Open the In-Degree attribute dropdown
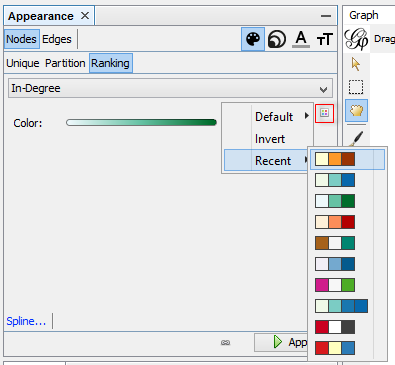The image size is (395, 365). pyautogui.click(x=170, y=88)
